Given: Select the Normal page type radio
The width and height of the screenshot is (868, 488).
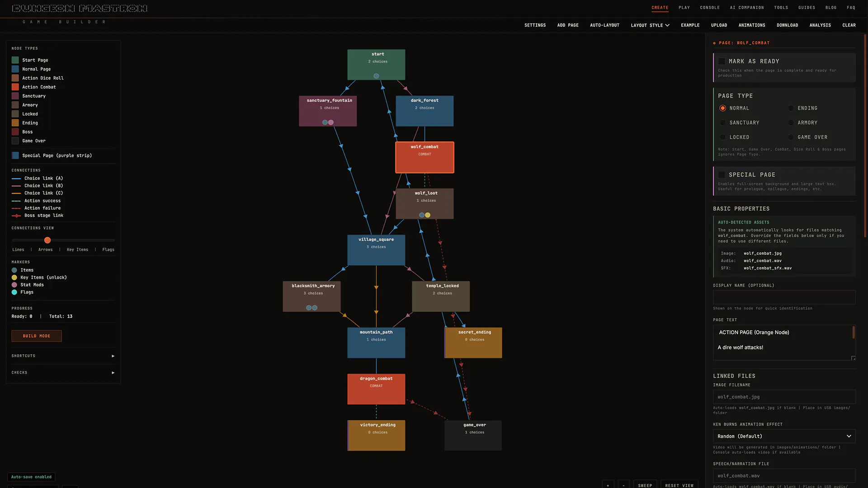Looking at the screenshot, I should [x=722, y=108].
